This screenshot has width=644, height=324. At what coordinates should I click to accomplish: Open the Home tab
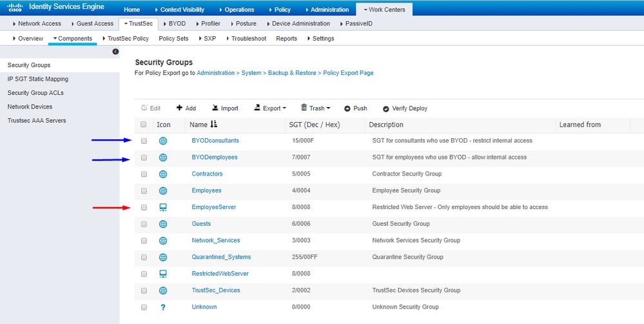tap(132, 10)
